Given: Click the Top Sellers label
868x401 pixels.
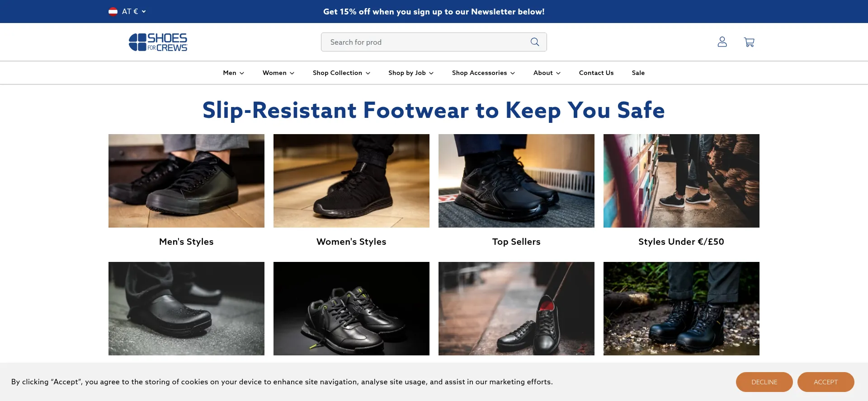Looking at the screenshot, I should 516,242.
